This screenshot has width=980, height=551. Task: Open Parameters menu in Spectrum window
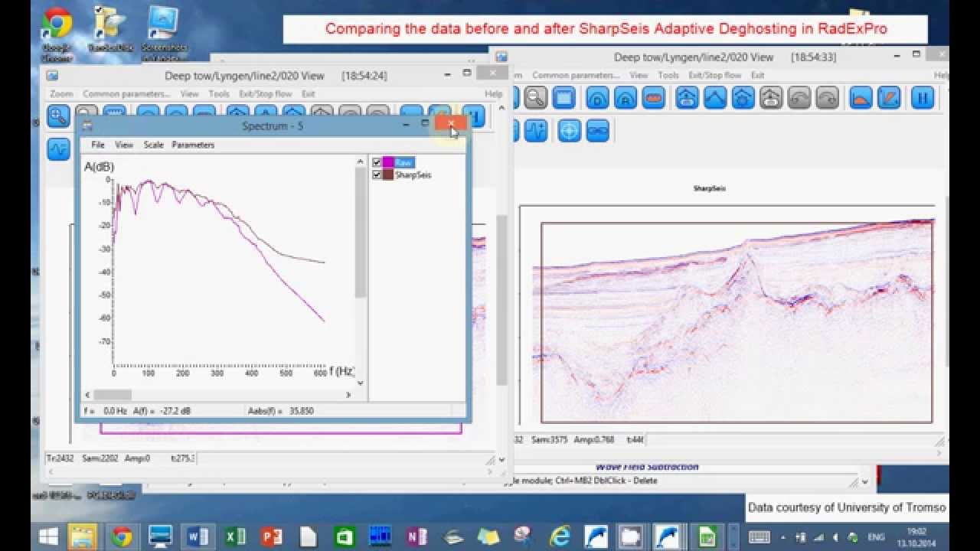(x=193, y=145)
